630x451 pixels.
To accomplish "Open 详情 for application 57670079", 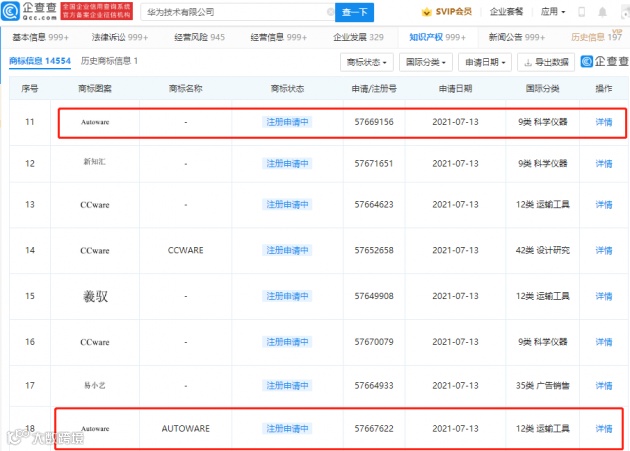I will (603, 342).
